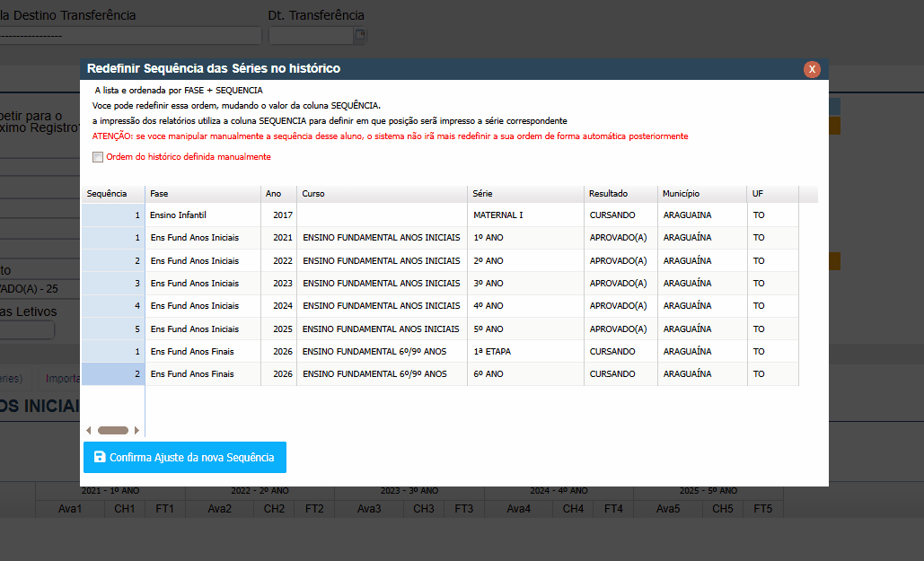The image size is (924, 561).
Task: Enable 'Ordem do histórico definida manualmente' checkbox
Action: 98,157
